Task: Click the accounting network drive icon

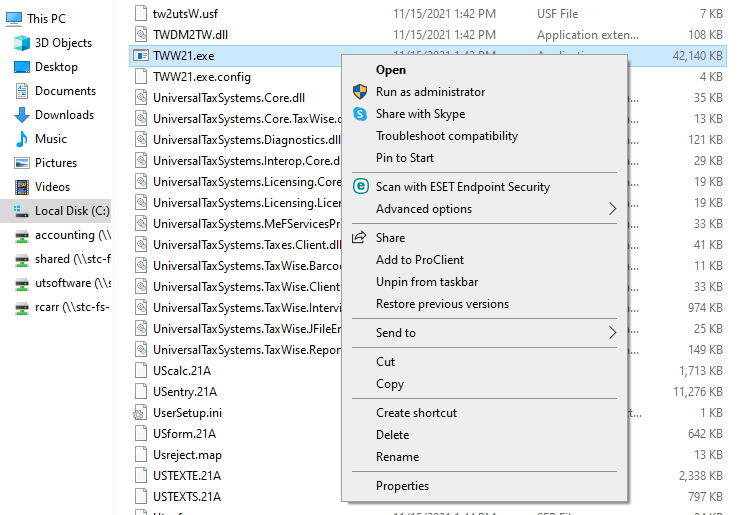Action: pyautogui.click(x=22, y=236)
